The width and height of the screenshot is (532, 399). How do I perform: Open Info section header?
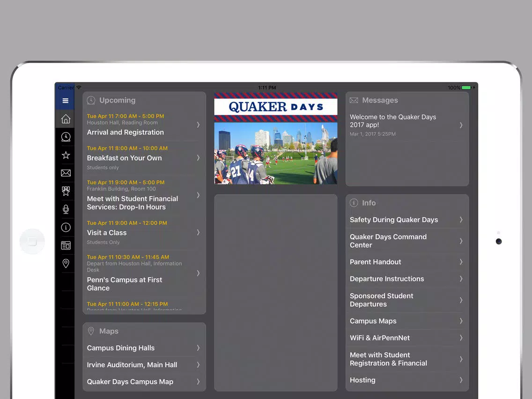tap(369, 203)
